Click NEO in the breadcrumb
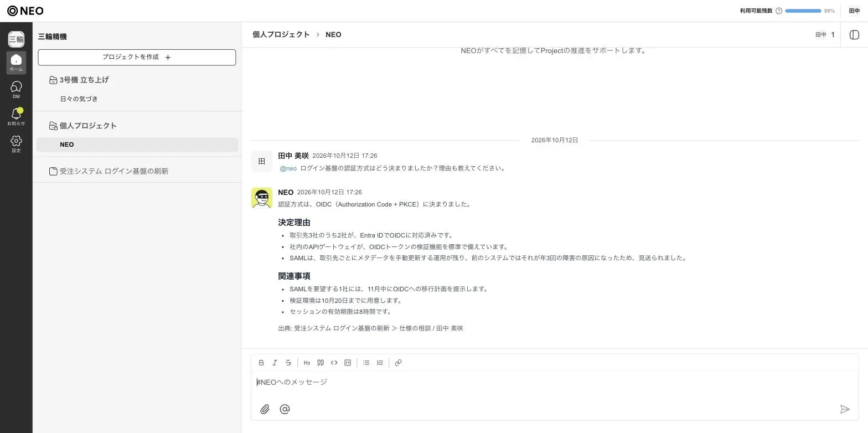This screenshot has width=868, height=433. pyautogui.click(x=333, y=34)
